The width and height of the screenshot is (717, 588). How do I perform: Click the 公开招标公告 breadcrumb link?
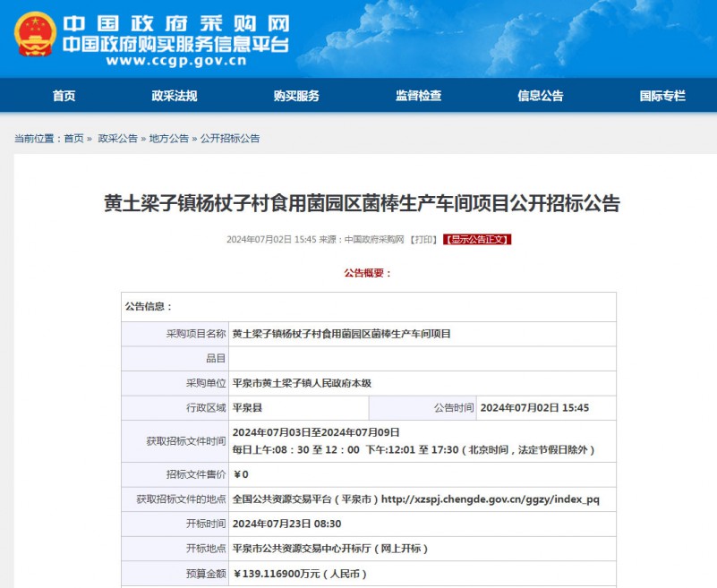(230, 139)
